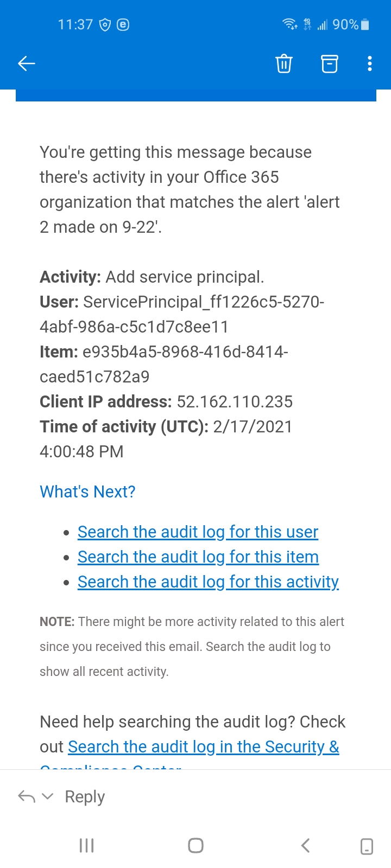Archive this email message
Image resolution: width=391 pixels, height=868 pixels.
(x=329, y=63)
